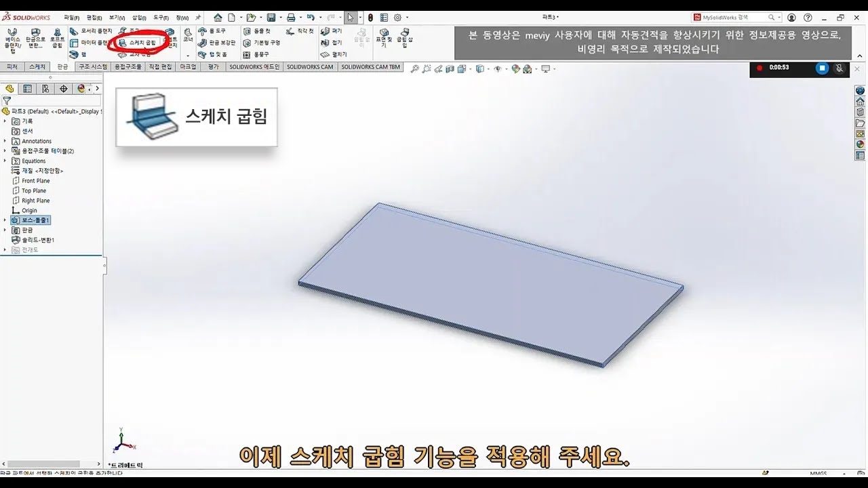Switch to the SOLIDWORKS CAM tab
This screenshot has width=868, height=488.
click(x=310, y=67)
